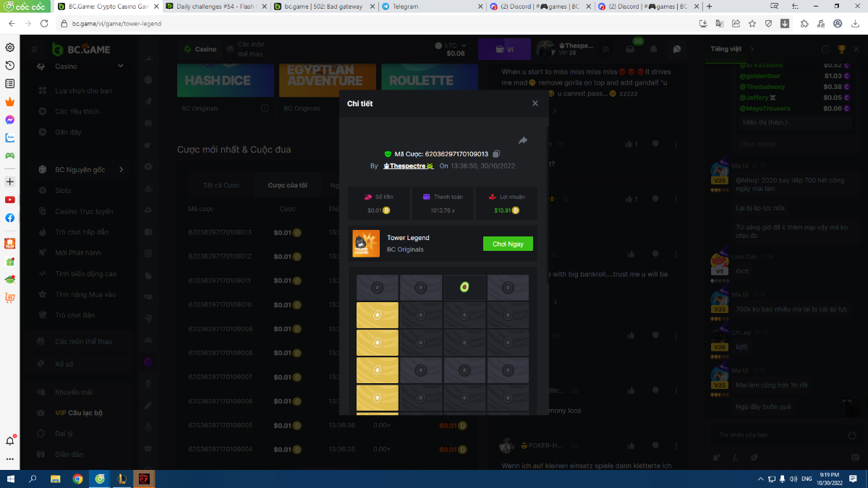Open YouTube from the browser sidebar
The image size is (868, 488).
click(10, 200)
